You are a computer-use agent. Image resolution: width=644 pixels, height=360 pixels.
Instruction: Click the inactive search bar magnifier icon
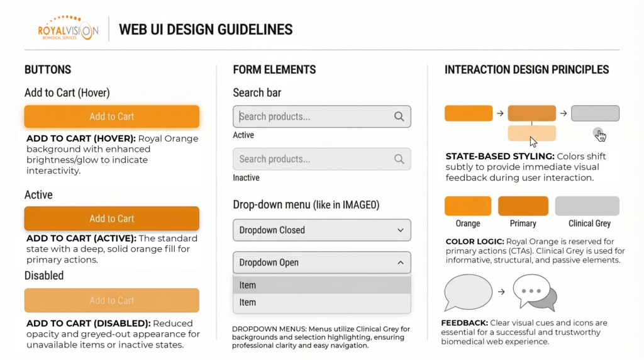point(399,159)
